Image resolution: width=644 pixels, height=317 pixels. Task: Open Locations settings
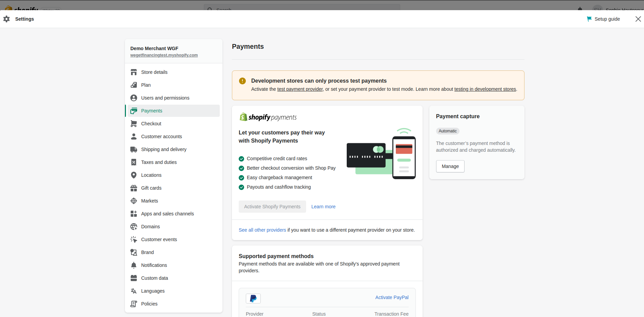pyautogui.click(x=174, y=175)
